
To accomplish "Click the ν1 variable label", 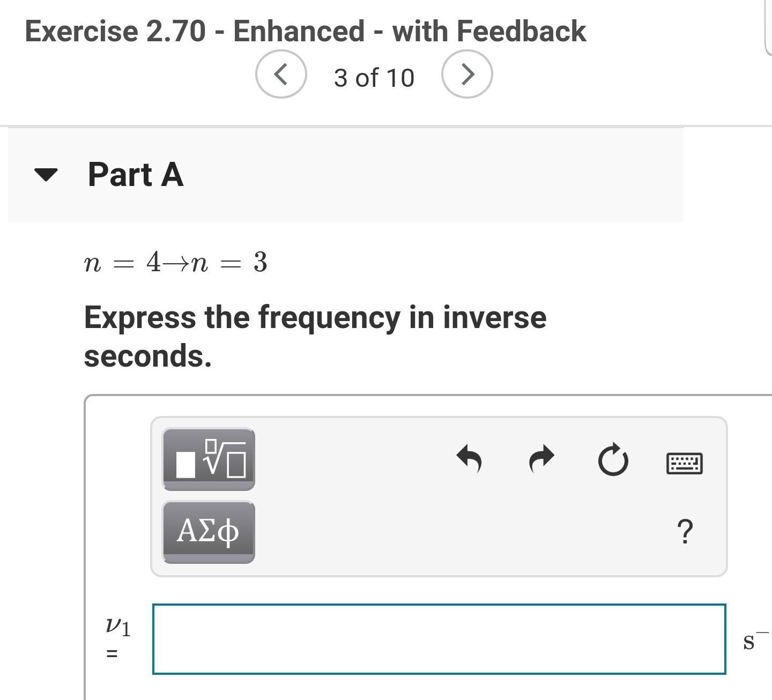I will click(118, 626).
